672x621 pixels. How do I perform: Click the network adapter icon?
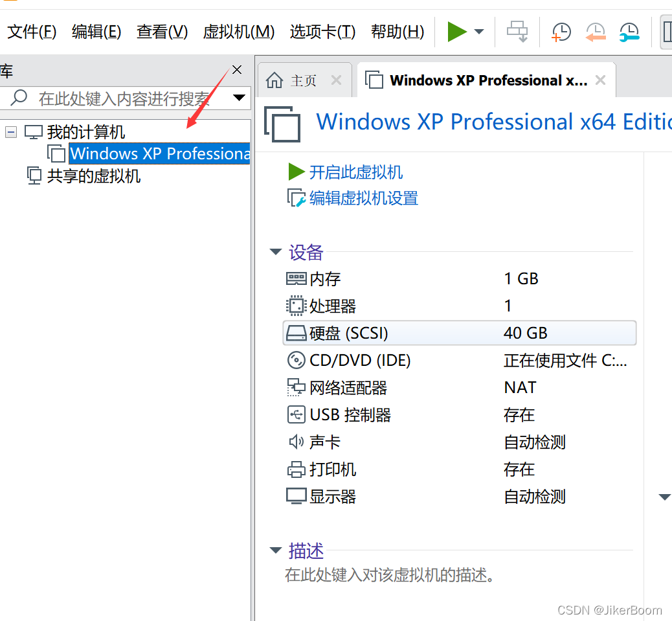pyautogui.click(x=296, y=387)
